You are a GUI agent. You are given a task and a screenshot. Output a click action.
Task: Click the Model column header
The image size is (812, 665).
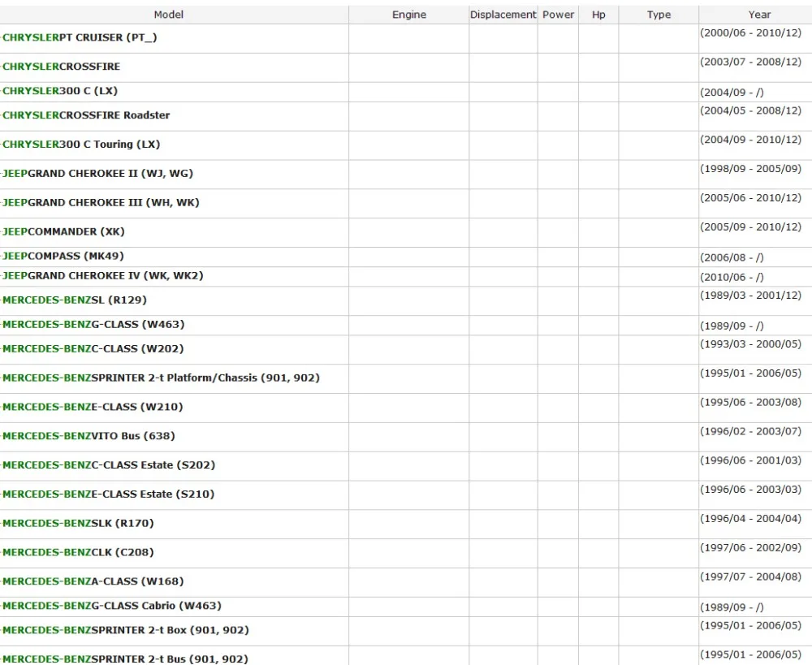pos(168,15)
